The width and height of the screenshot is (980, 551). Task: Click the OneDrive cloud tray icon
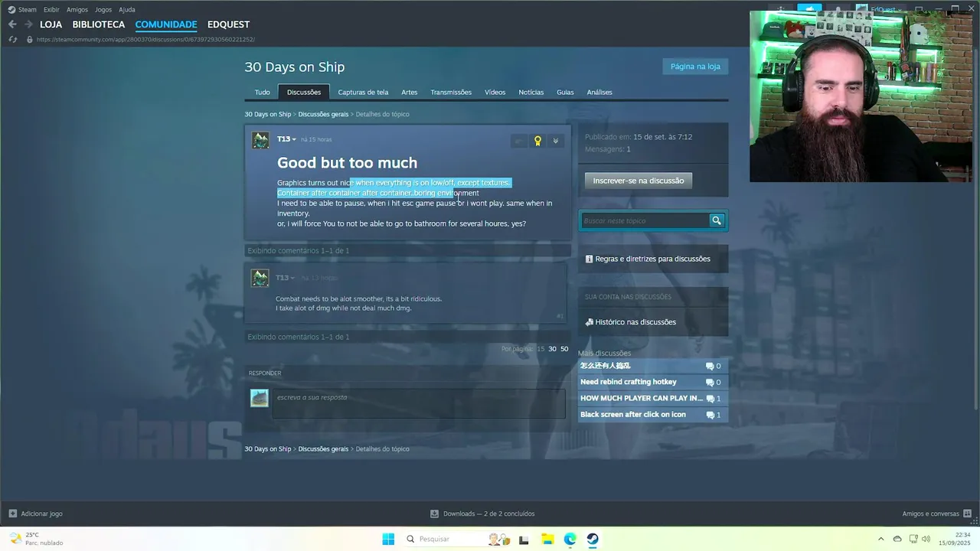pos(897,539)
